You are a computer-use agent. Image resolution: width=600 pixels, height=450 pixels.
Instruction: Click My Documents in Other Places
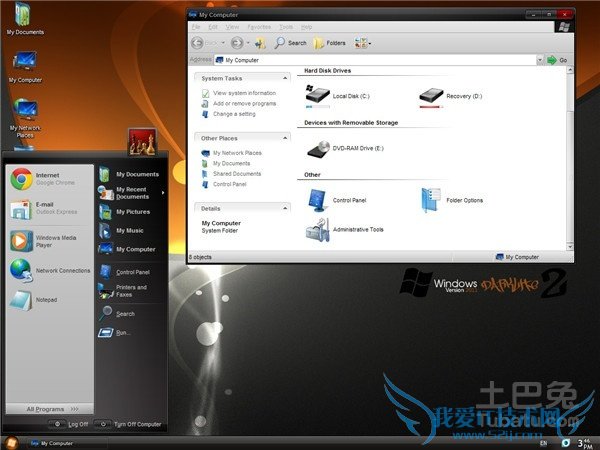[232, 163]
